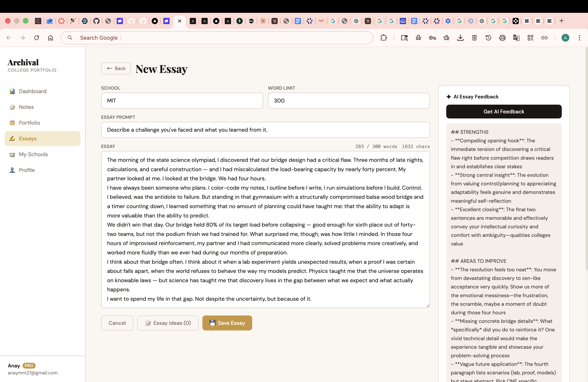The width and height of the screenshot is (588, 382).
Task: Open the bookmark star icon
Action: [446, 38]
